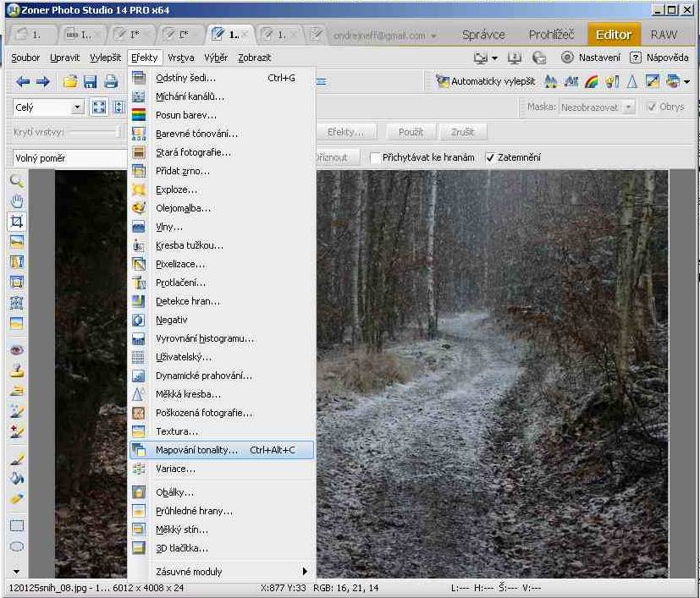
Task: Pick the Hand pan tool
Action: (x=16, y=201)
